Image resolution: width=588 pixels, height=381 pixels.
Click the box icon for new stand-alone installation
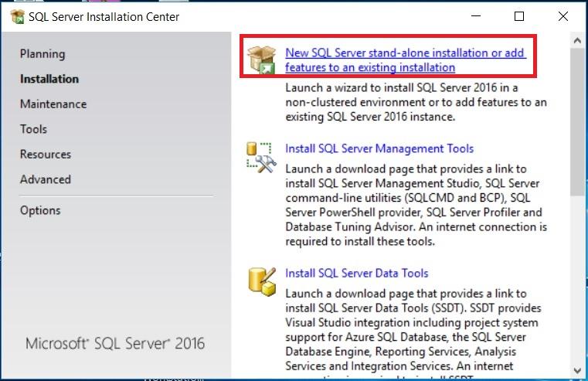260,60
